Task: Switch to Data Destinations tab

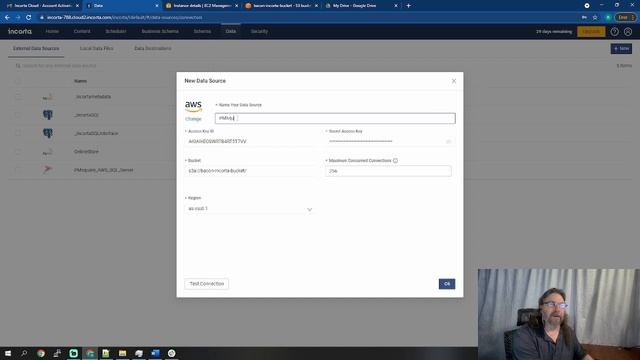Action: tap(153, 49)
